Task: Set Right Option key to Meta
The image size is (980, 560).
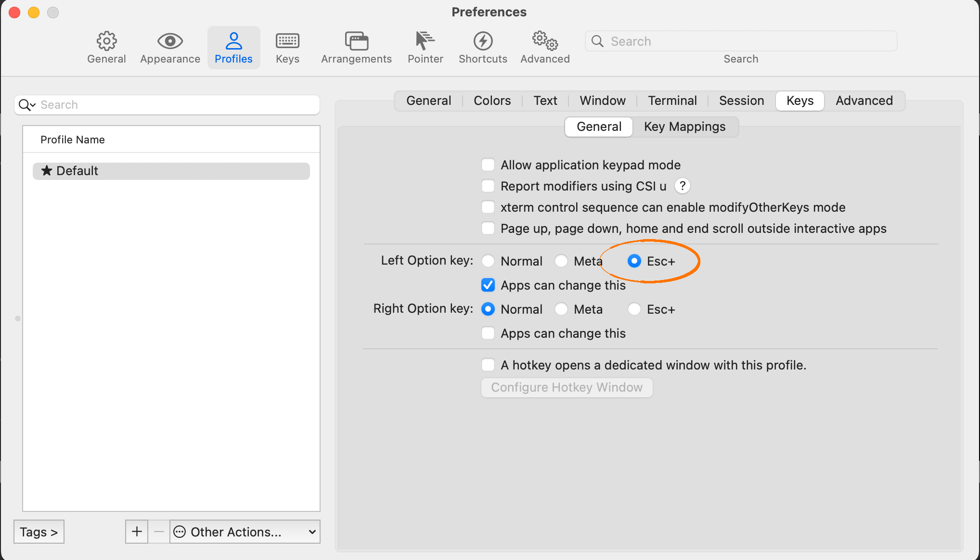Action: click(561, 309)
